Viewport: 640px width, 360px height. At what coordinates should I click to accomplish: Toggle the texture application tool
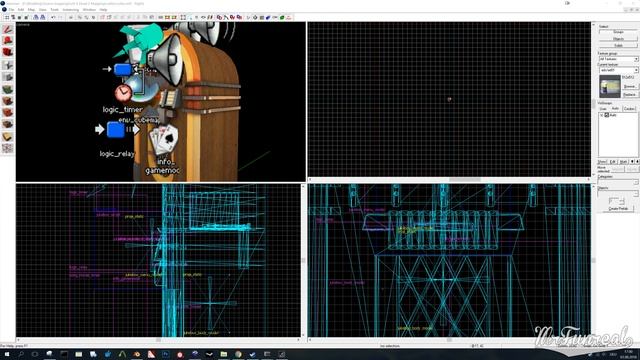pos(7,89)
